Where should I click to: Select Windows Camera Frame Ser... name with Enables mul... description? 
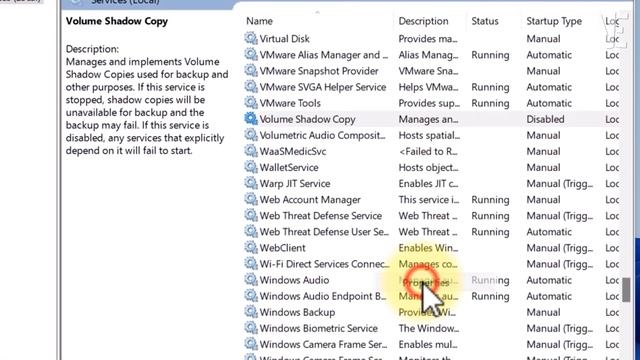(x=323, y=344)
